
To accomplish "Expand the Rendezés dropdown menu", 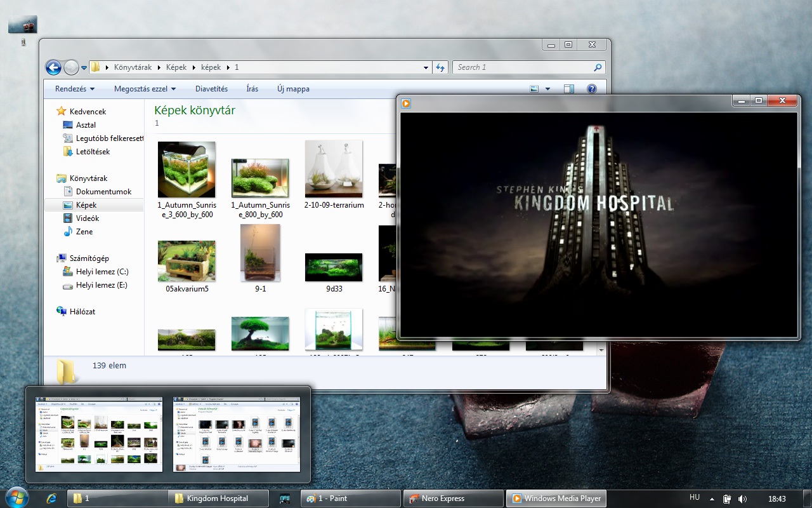I will click(x=74, y=89).
